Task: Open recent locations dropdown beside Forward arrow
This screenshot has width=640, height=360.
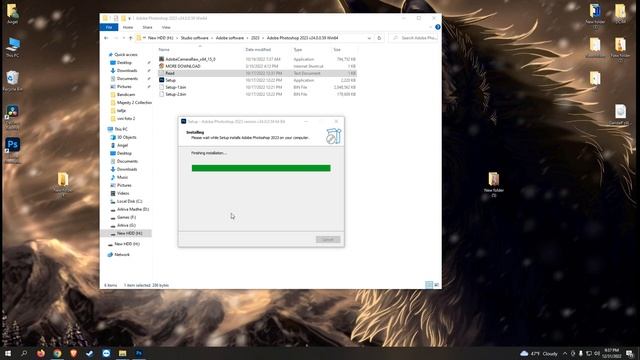Action: (124, 38)
